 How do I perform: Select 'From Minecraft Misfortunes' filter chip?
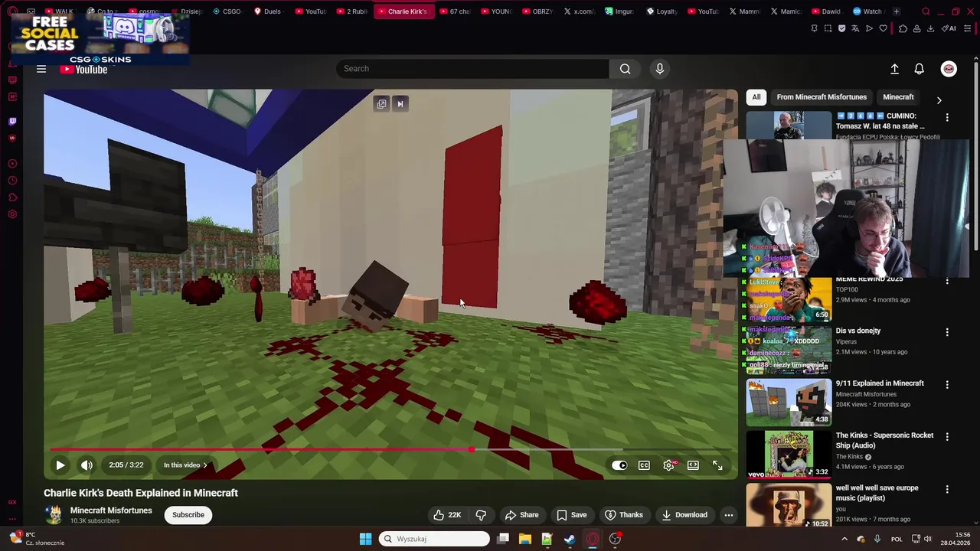(822, 97)
